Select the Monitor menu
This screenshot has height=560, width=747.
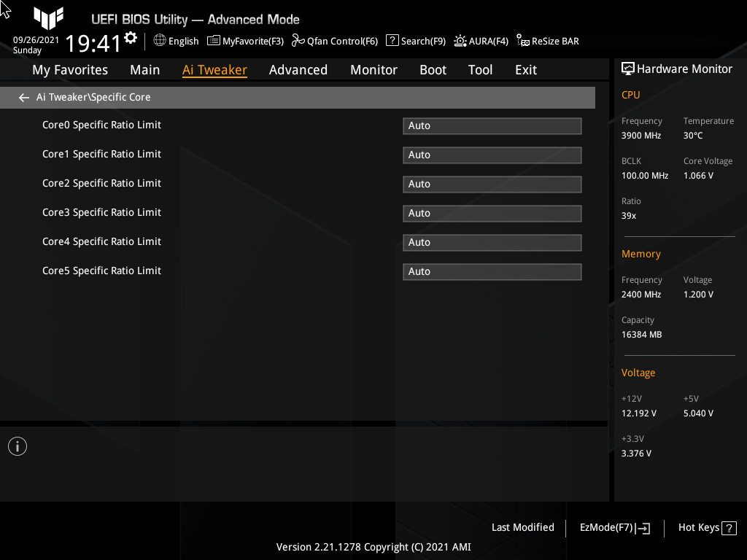click(373, 69)
